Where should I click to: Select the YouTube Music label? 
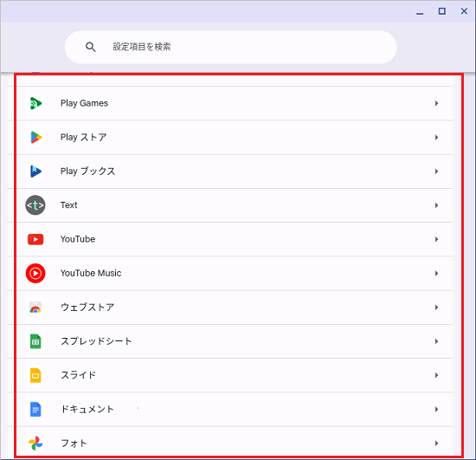click(x=91, y=273)
